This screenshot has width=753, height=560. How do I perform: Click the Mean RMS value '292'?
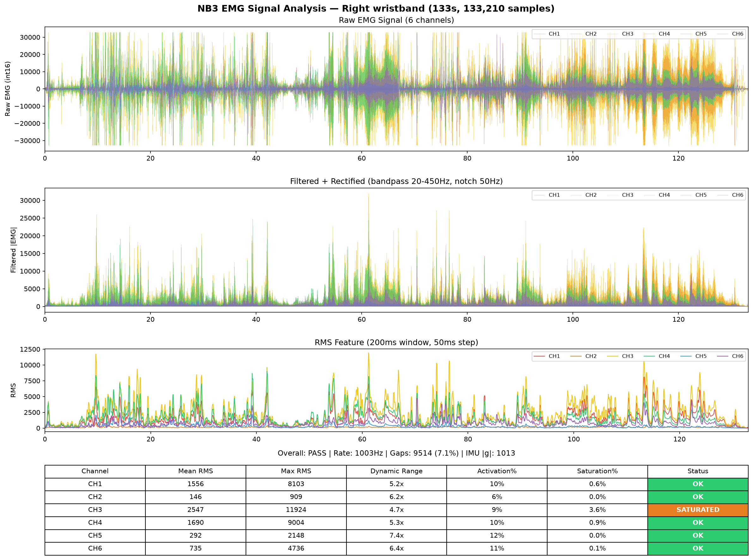pos(196,535)
